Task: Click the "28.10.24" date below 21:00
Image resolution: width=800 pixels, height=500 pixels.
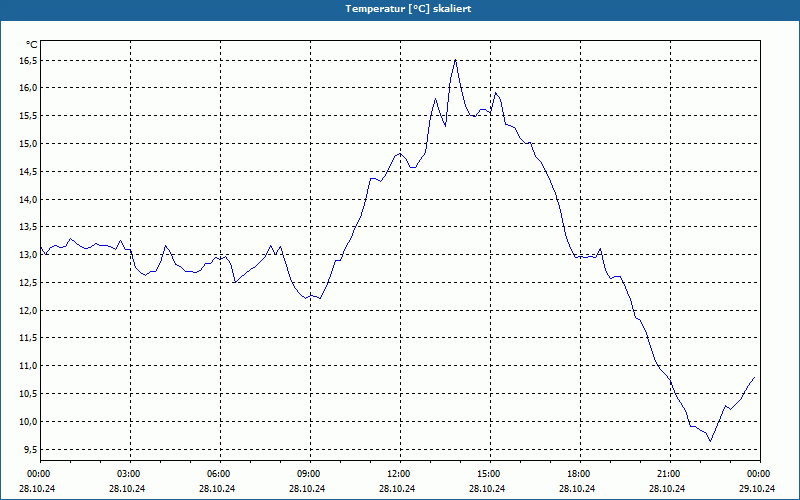Action: click(x=667, y=489)
